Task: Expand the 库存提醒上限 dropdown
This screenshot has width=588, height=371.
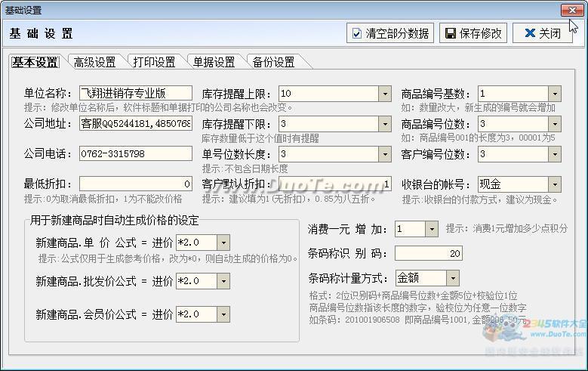Action: (385, 94)
